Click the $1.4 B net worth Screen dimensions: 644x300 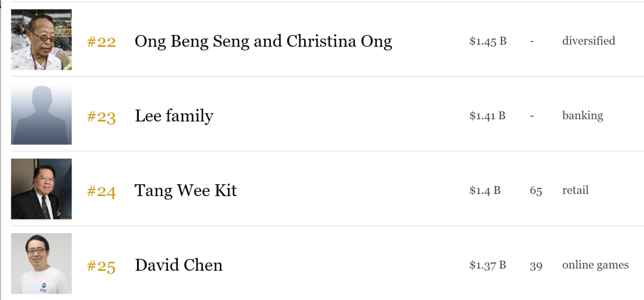pos(485,190)
